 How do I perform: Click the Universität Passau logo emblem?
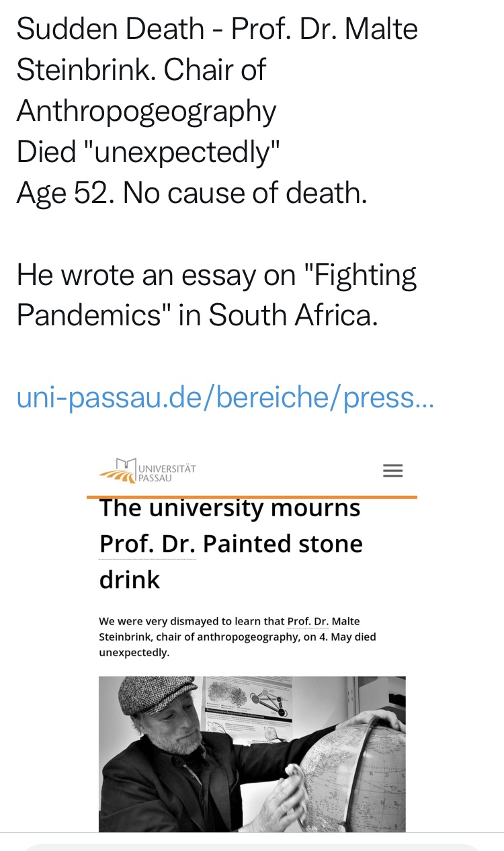[118, 471]
